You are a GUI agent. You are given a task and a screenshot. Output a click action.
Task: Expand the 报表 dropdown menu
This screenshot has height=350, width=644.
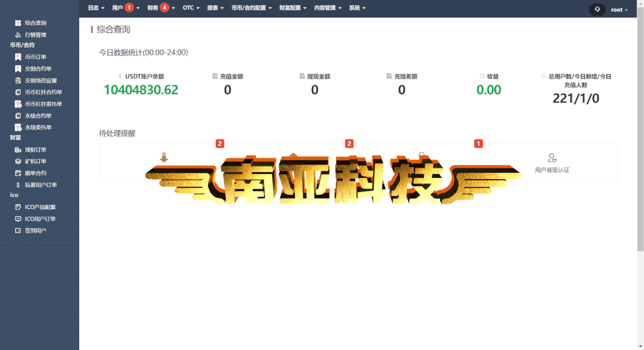(215, 8)
